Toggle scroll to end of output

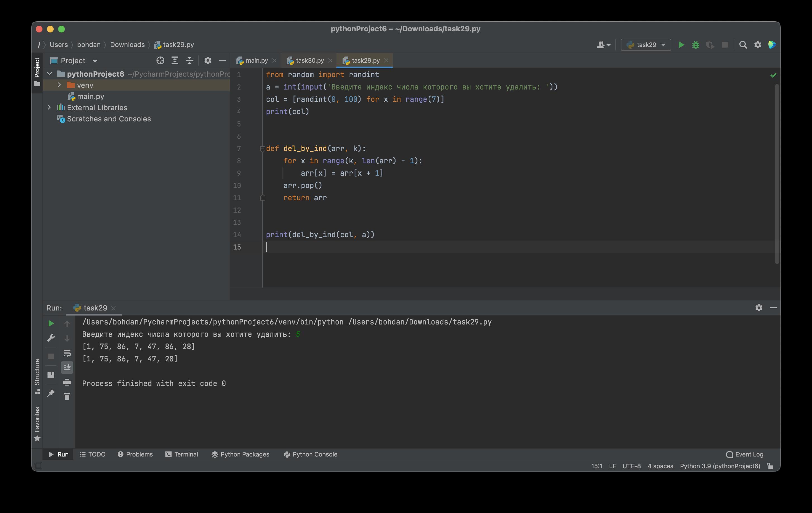(x=67, y=367)
